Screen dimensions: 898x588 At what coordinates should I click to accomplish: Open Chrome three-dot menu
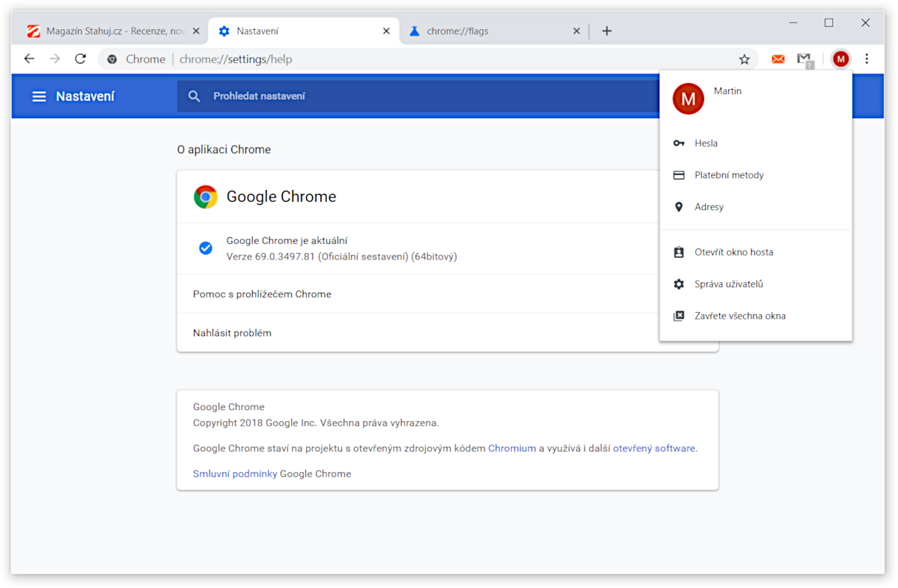(867, 59)
